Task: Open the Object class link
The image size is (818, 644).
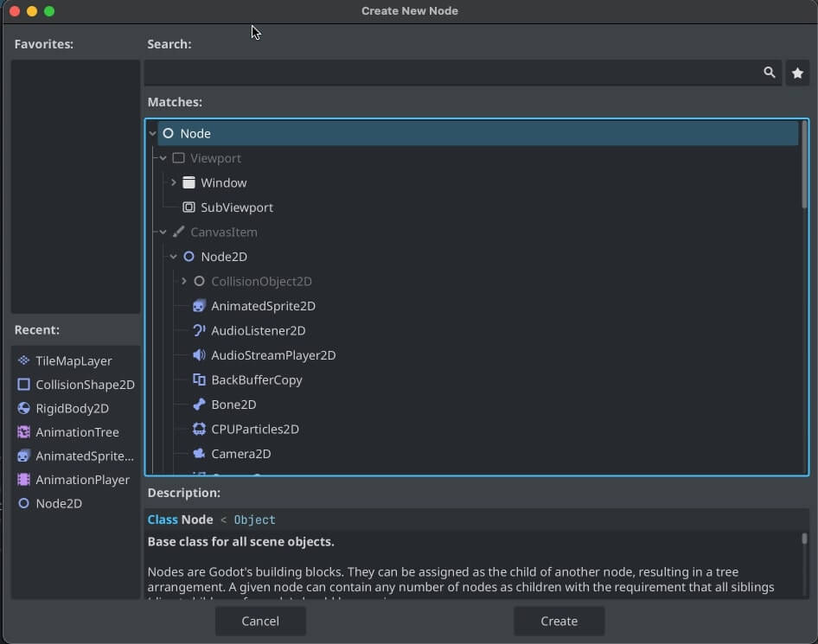Action: click(x=254, y=520)
